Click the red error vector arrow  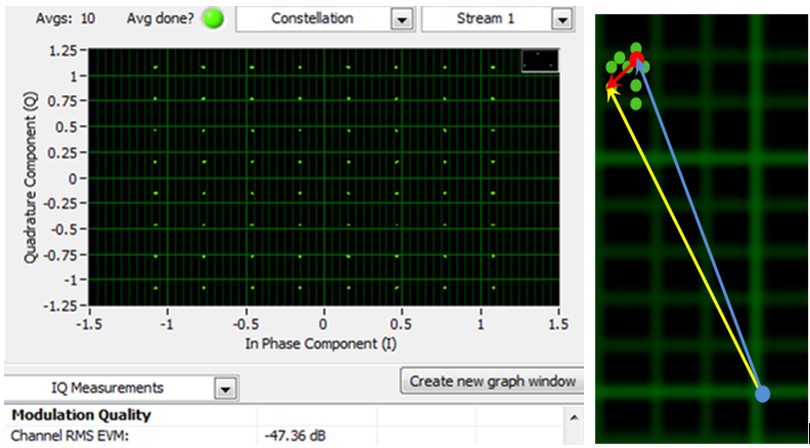[x=622, y=74]
